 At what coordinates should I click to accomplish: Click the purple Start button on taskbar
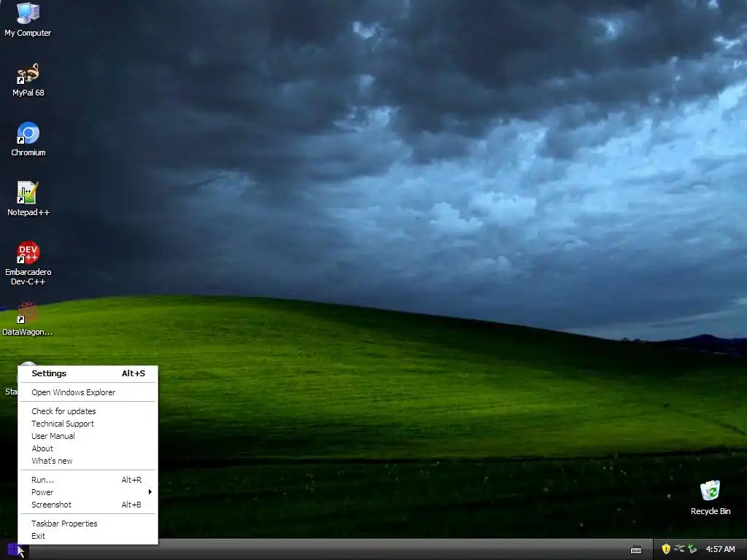[x=13, y=550]
